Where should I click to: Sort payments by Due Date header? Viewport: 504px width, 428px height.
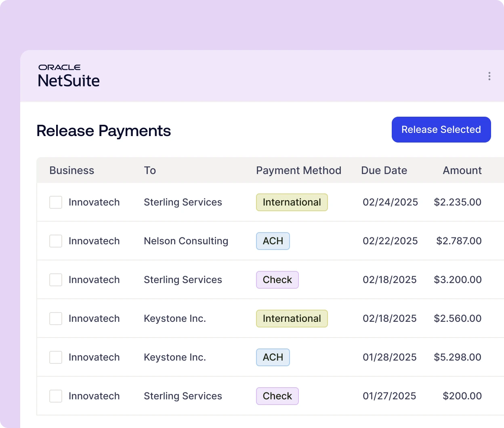384,170
